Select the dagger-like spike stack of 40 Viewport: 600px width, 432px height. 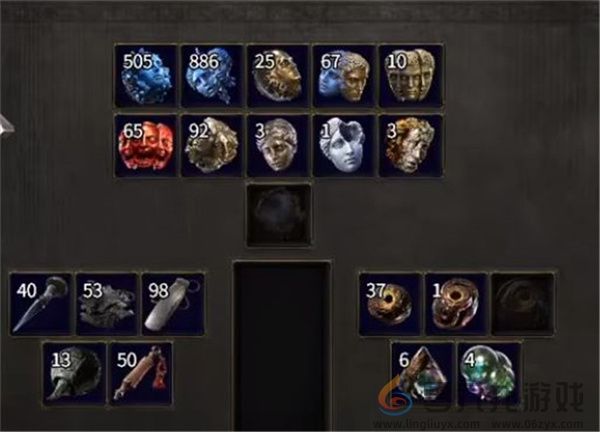pyautogui.click(x=41, y=304)
